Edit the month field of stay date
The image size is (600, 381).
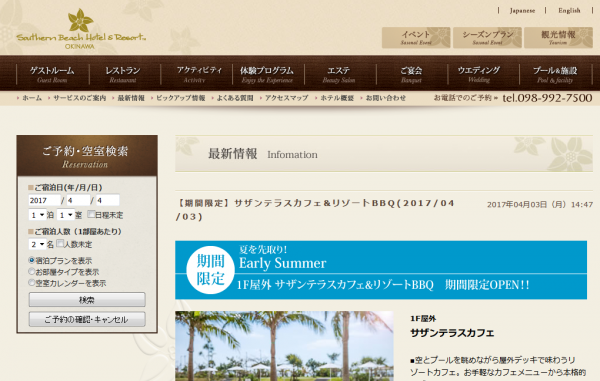(x=78, y=200)
